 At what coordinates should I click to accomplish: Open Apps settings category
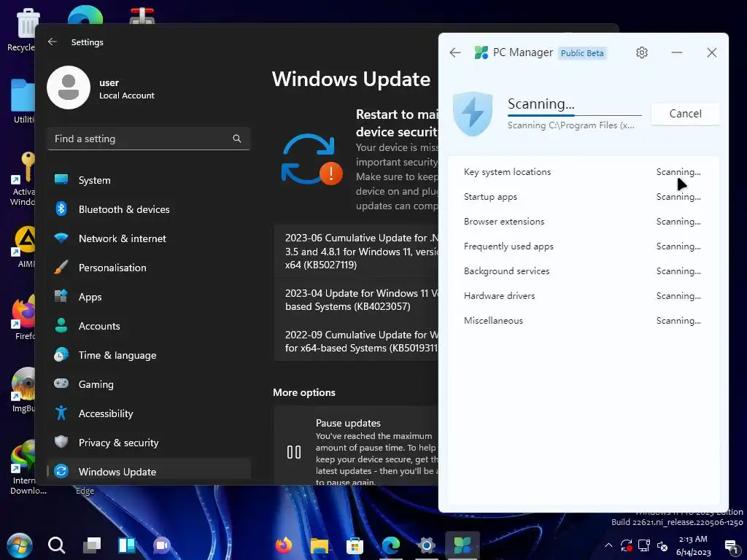(x=149, y=297)
